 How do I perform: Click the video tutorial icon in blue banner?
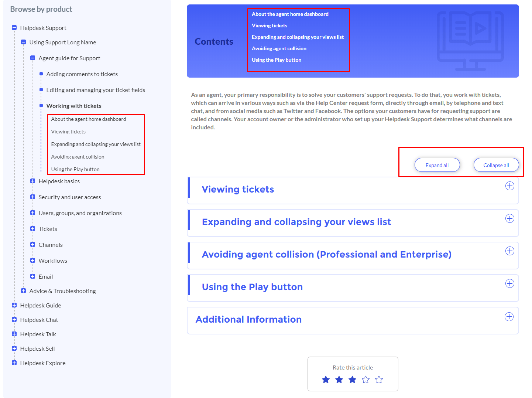[x=470, y=41]
